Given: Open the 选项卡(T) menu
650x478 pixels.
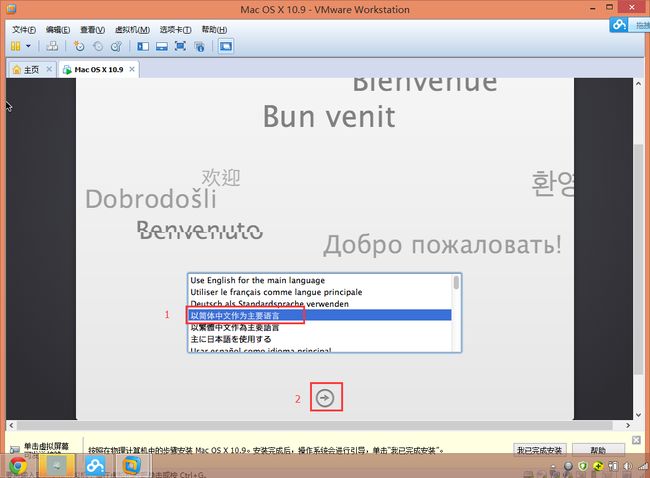Looking at the screenshot, I should 175,30.
